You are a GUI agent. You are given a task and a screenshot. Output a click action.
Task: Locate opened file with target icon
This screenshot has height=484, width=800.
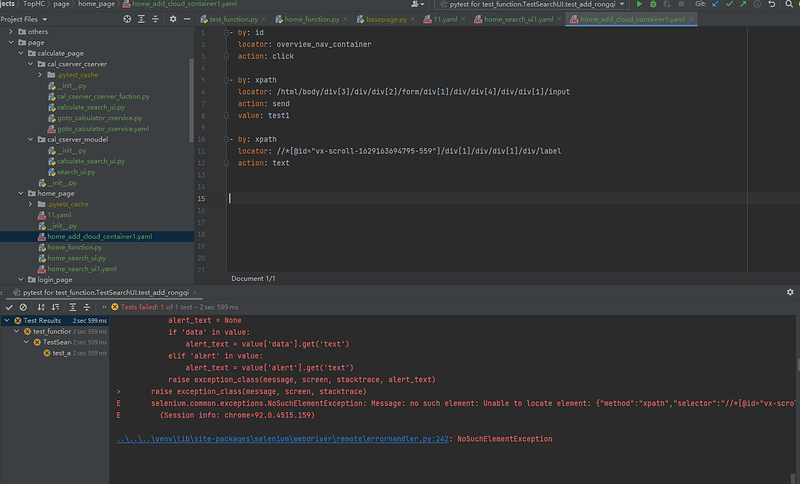point(127,19)
